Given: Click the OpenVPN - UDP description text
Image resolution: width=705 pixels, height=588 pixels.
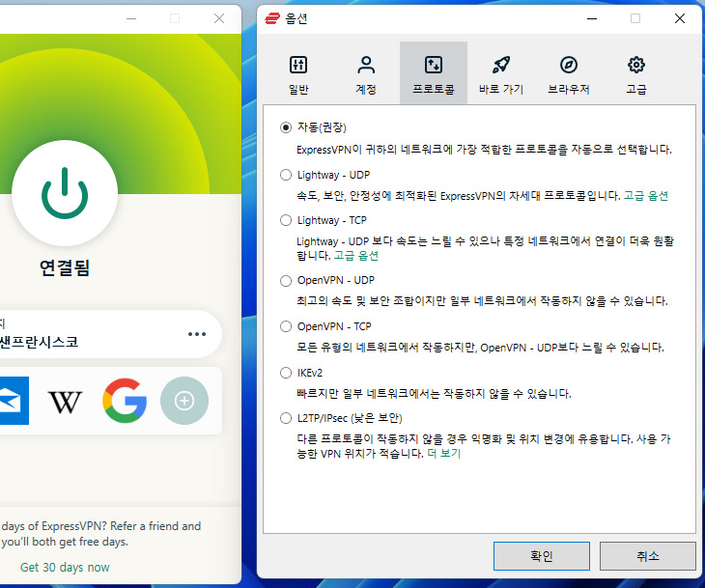Looking at the screenshot, I should pos(482,300).
